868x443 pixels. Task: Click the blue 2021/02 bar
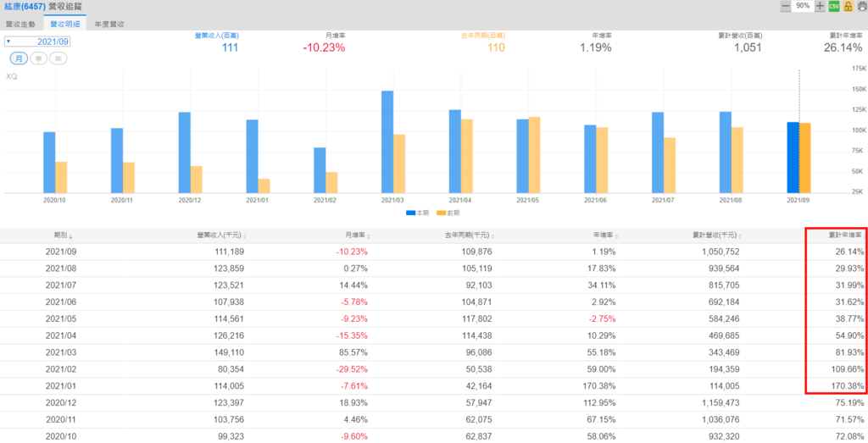point(320,170)
